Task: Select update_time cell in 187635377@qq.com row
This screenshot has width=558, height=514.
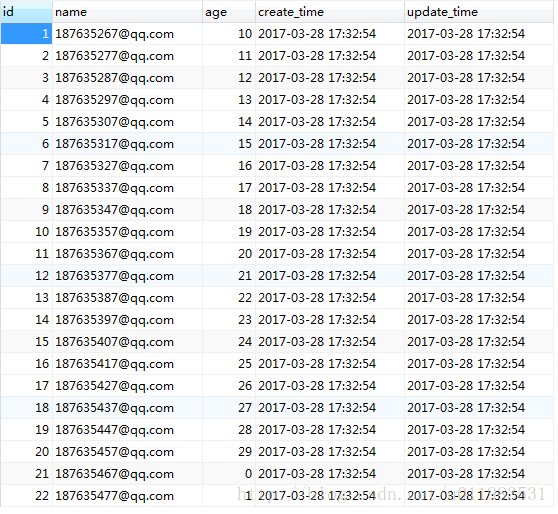Action: (x=479, y=276)
